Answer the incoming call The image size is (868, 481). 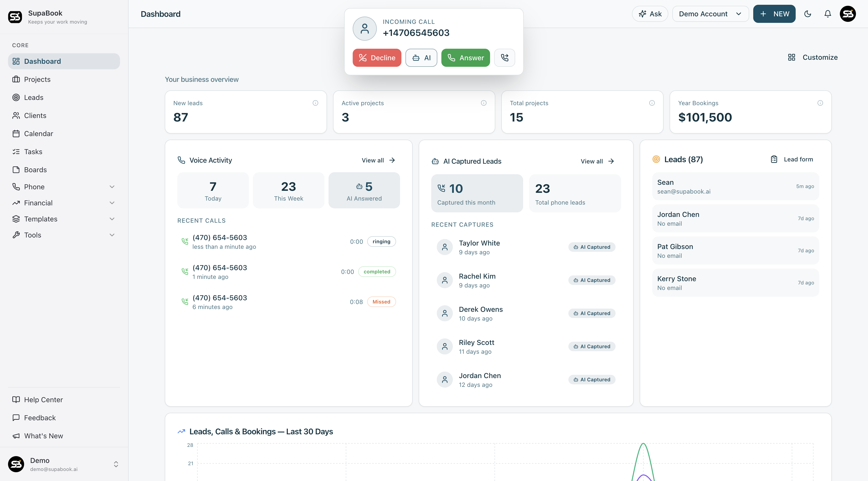tap(465, 57)
